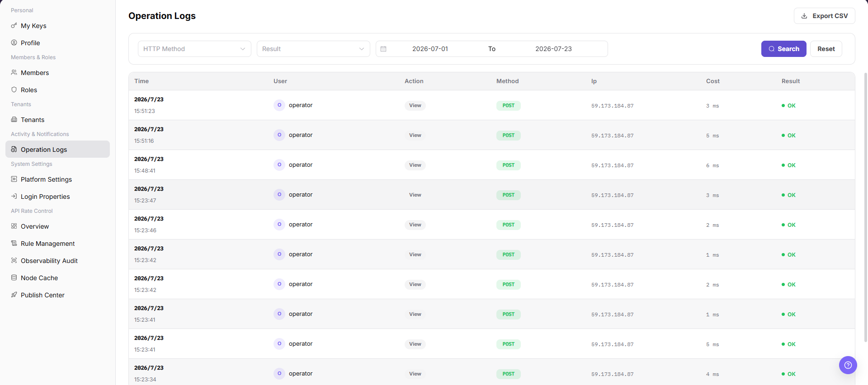Open My Keys page
The height and width of the screenshot is (385, 868).
57,26
